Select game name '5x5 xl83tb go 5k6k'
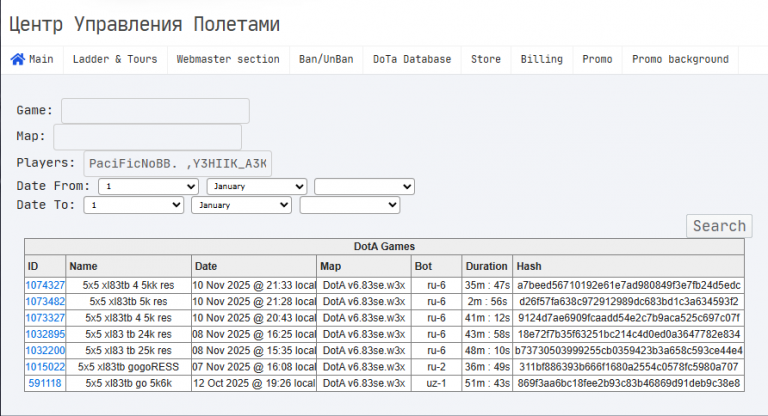Screen dimensions: 768x416 (128, 383)
